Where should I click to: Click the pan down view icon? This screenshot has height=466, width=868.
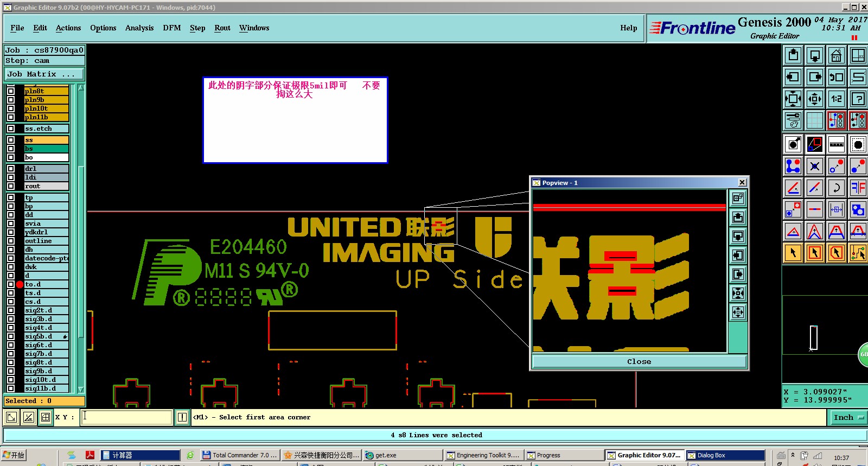(815, 55)
